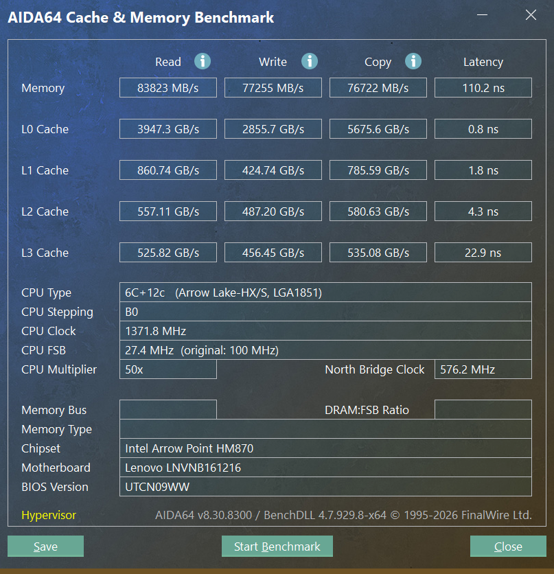554x574 pixels.
Task: Select L1 Cache write 424.74 GB/s
Action: click(273, 170)
